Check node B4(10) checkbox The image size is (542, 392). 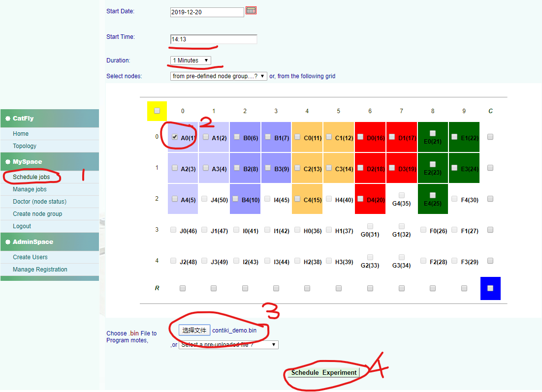236,199
